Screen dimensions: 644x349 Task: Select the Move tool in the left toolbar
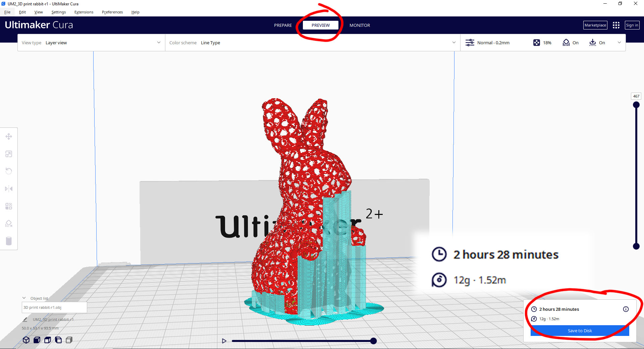[x=9, y=136]
